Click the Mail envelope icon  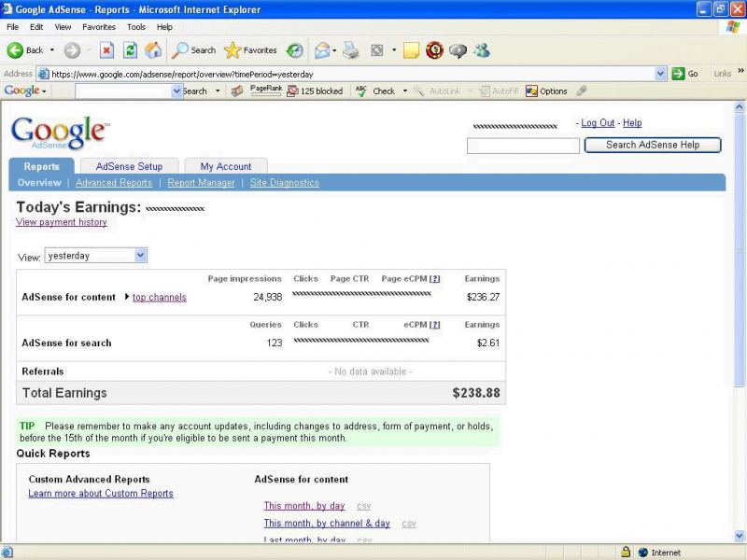[322, 50]
